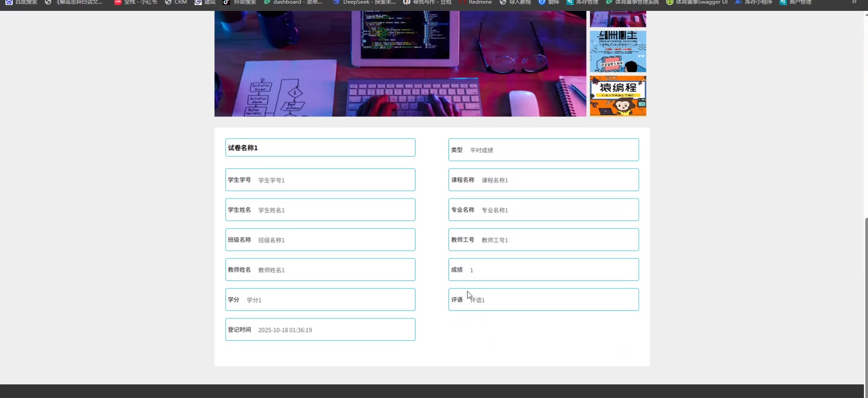
Task: Open the 猿编程 monkey thumbnail
Action: pyautogui.click(x=618, y=96)
